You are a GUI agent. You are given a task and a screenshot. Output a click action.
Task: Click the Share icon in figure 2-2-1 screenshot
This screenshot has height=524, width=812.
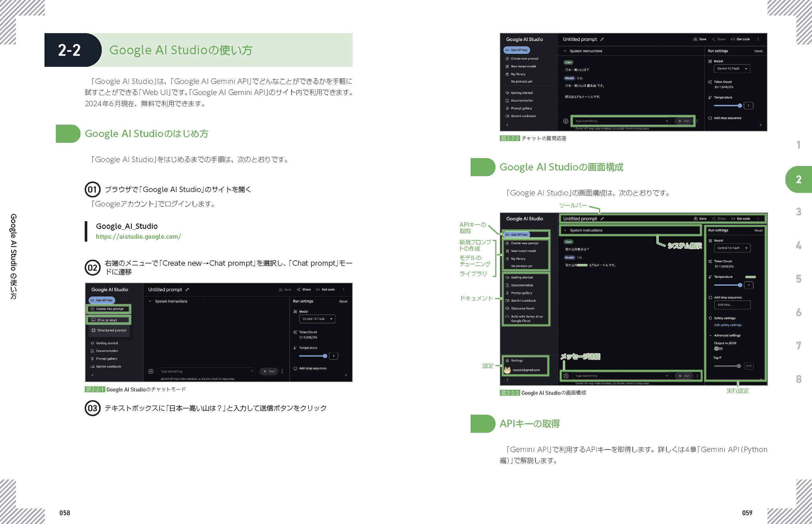coord(298,290)
